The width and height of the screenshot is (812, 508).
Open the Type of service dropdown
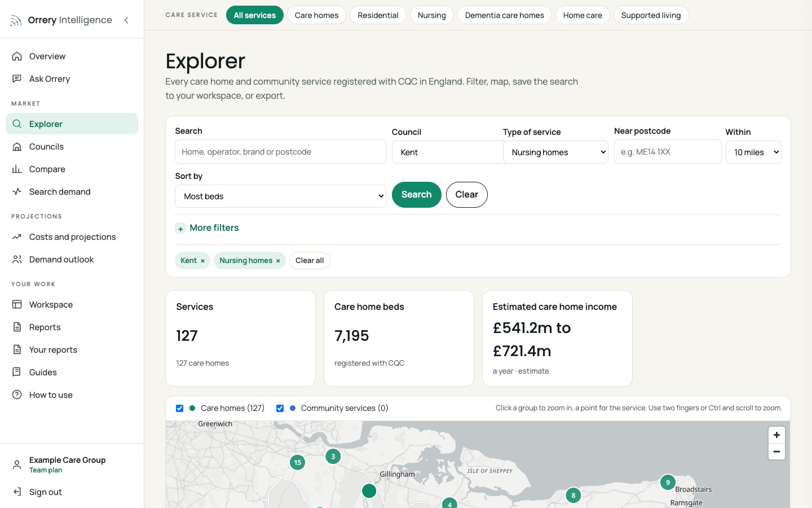(x=555, y=152)
